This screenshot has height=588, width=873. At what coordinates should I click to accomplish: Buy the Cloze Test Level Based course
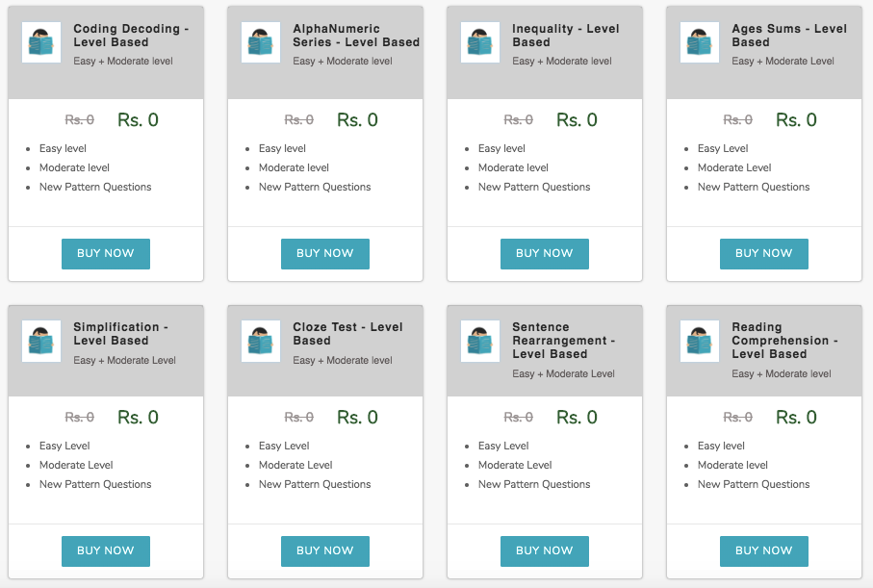(x=325, y=551)
